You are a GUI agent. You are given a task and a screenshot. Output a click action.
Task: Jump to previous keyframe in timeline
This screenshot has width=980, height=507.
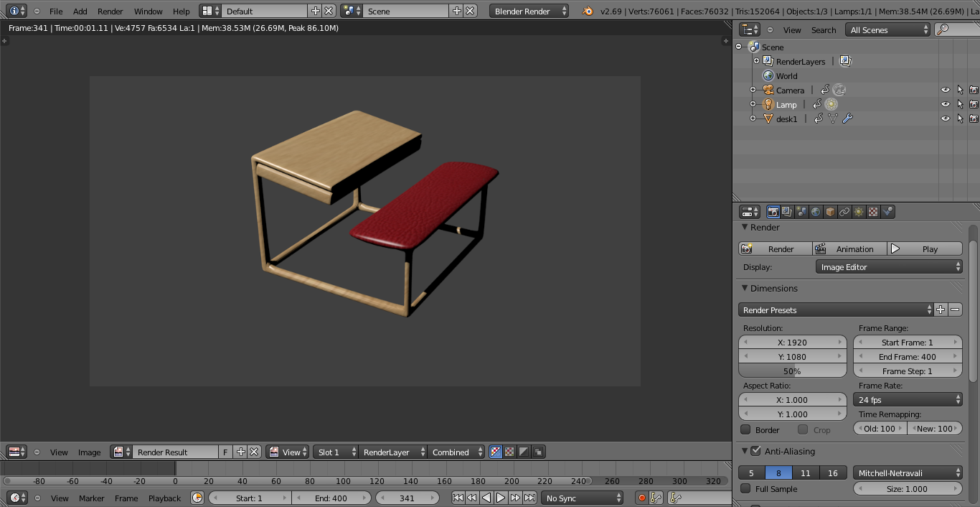tap(472, 498)
